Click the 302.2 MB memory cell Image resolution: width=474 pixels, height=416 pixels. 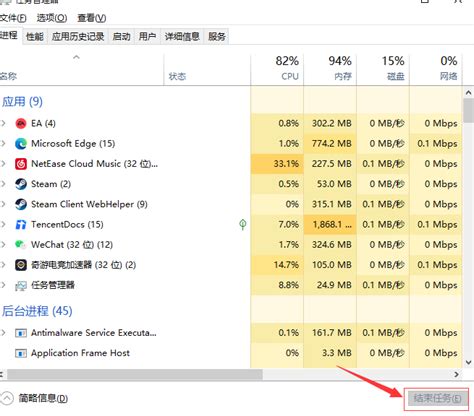click(330, 124)
